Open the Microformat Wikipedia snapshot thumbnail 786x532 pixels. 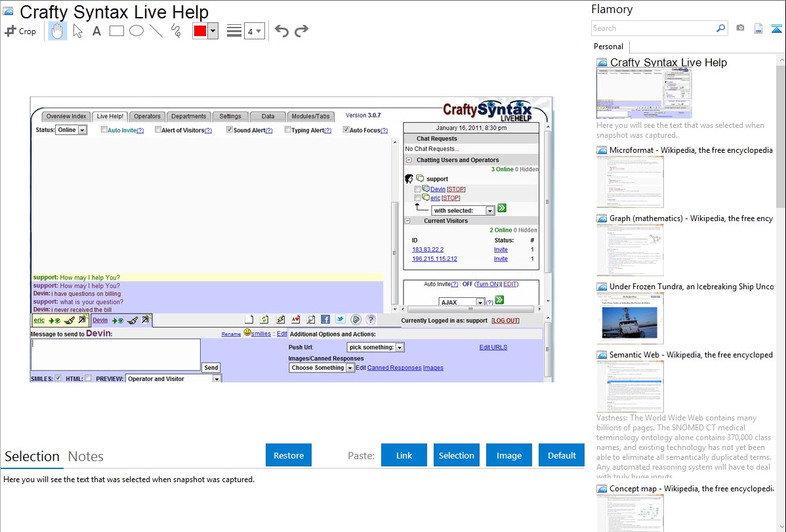coord(630,182)
